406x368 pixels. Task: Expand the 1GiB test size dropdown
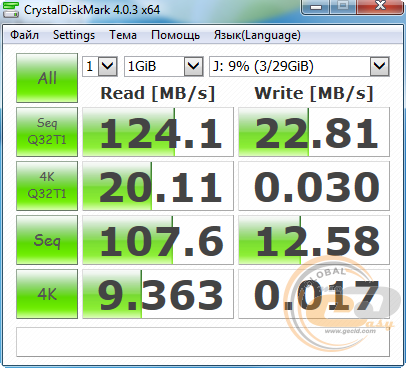pos(164,66)
